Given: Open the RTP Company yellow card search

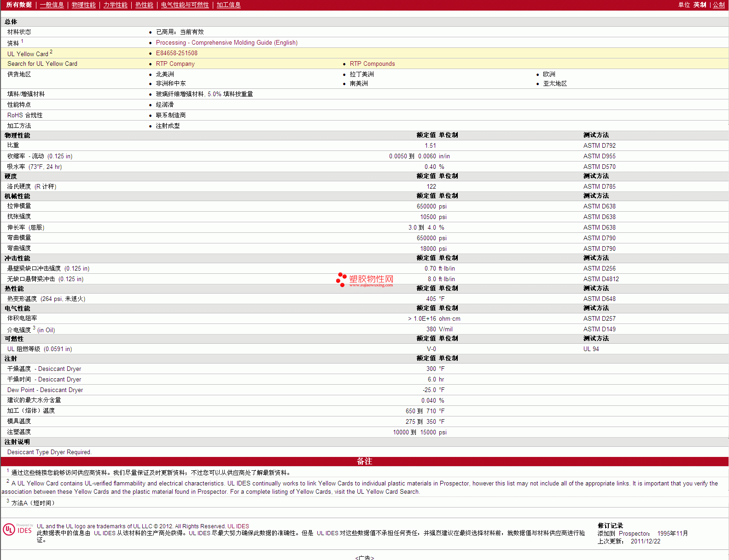Looking at the screenshot, I should pos(175,64).
